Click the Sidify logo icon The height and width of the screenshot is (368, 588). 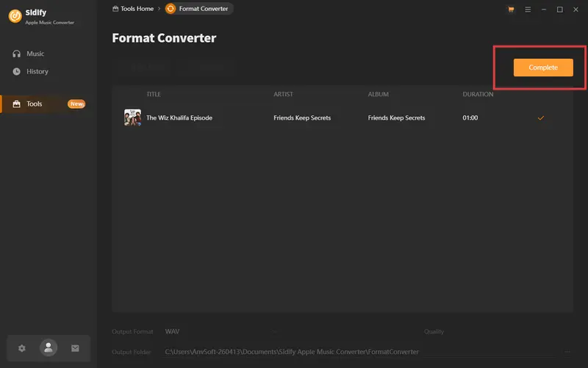(x=15, y=16)
